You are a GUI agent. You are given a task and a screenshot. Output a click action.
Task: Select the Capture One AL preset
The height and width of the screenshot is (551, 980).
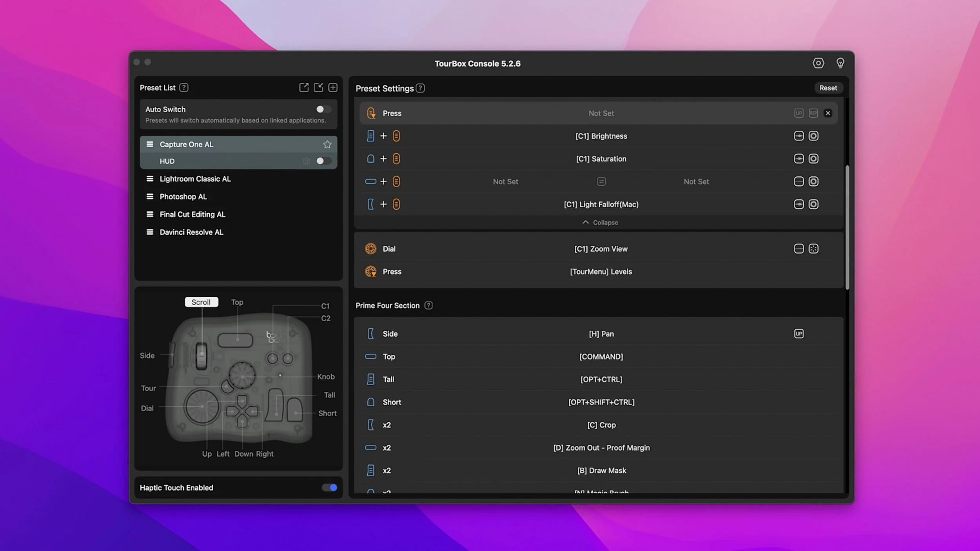[238, 144]
